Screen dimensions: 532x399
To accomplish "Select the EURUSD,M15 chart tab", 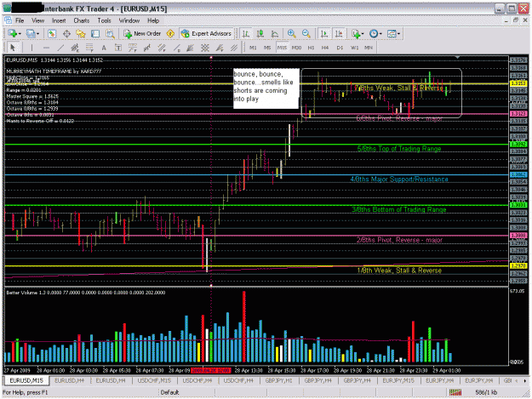I will pos(26,380).
